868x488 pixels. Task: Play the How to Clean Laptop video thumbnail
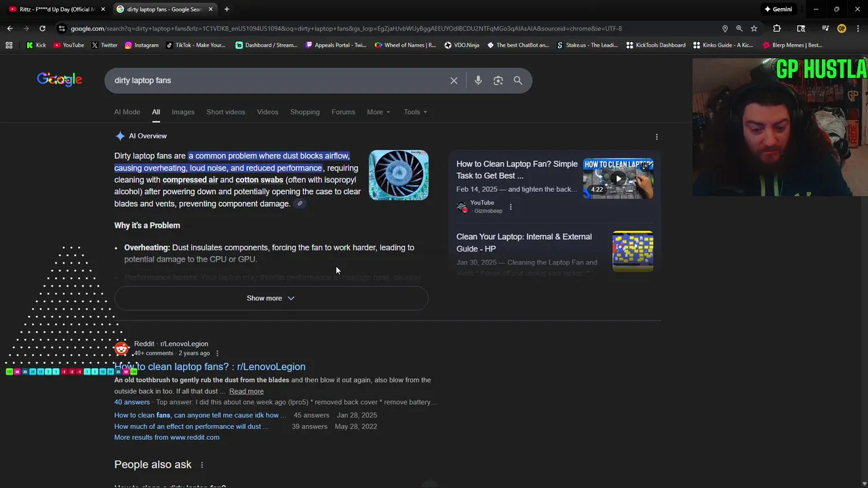[618, 179]
